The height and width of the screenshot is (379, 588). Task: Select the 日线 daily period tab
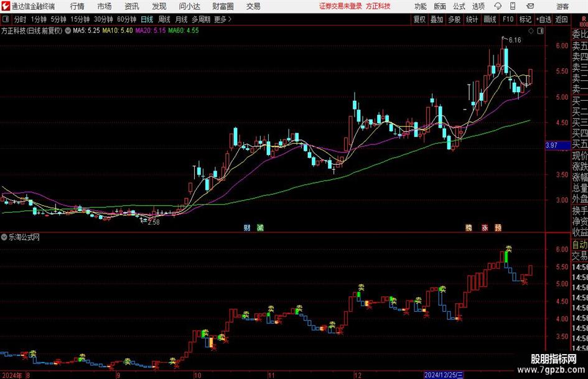click(147, 19)
